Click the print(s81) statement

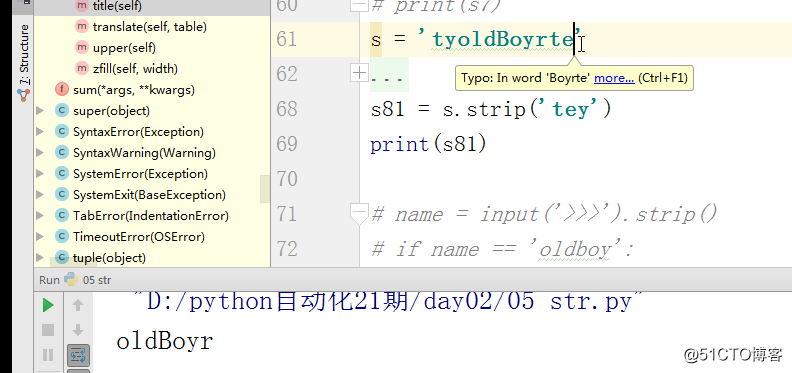428,145
